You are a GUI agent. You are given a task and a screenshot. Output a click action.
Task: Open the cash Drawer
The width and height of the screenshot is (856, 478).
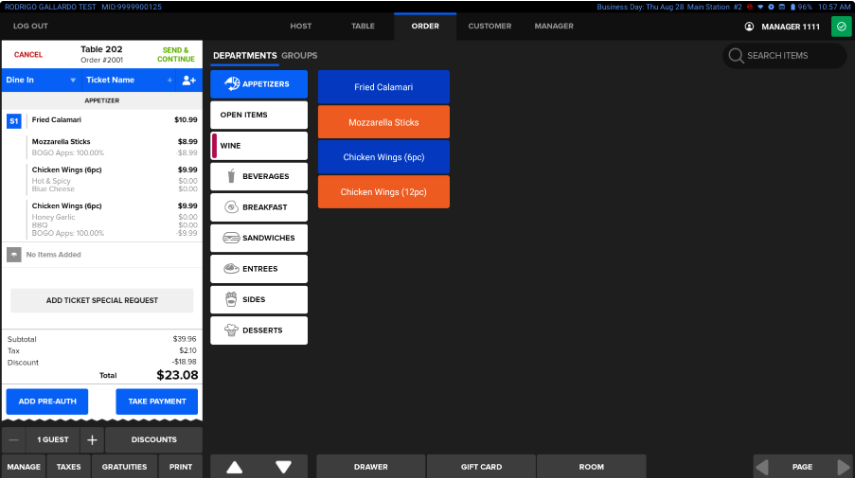click(371, 467)
